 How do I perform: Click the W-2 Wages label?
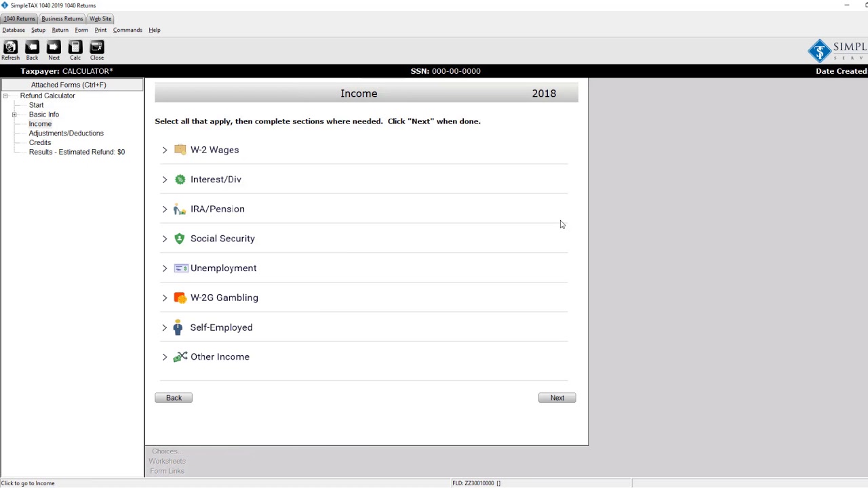[214, 150]
